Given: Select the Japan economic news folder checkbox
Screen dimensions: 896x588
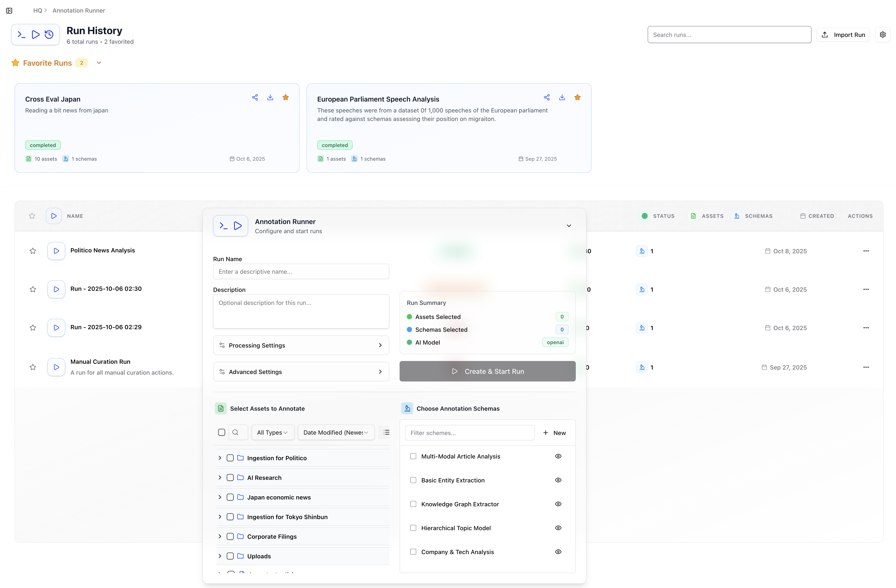Looking at the screenshot, I should 230,497.
